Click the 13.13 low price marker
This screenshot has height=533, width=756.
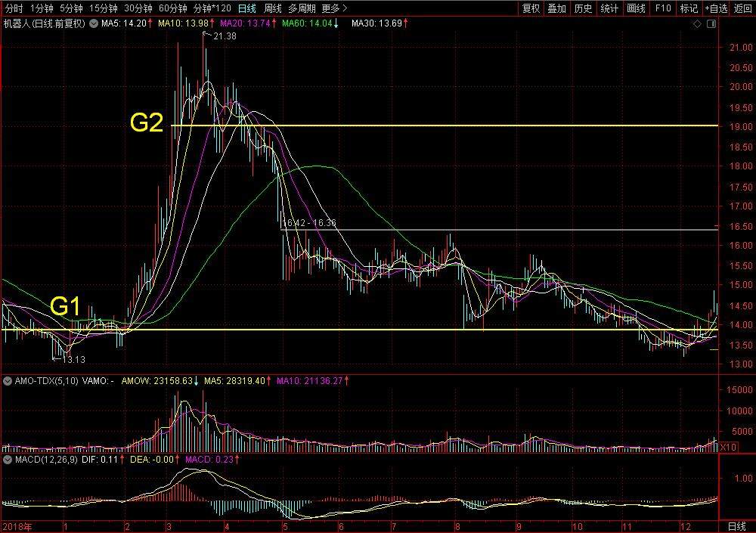click(x=73, y=359)
